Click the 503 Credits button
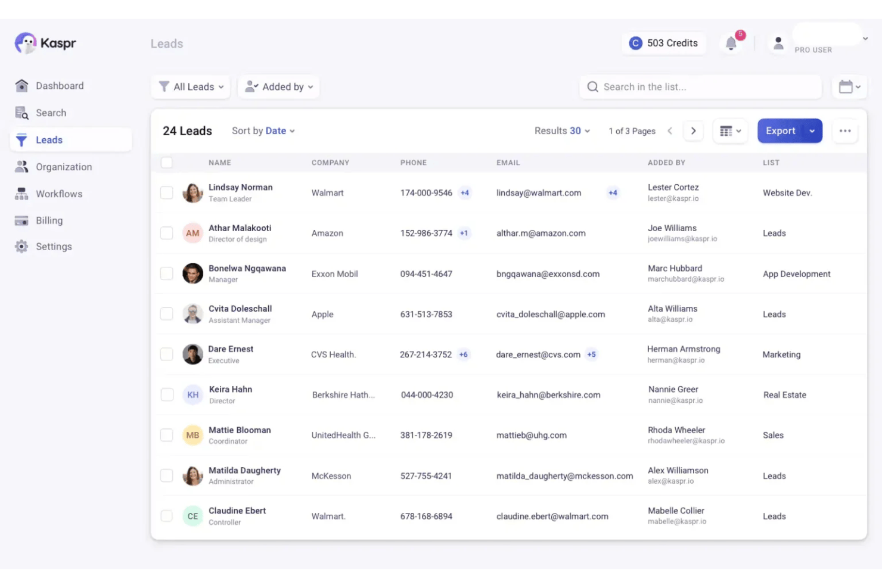882x588 pixels. 664,43
